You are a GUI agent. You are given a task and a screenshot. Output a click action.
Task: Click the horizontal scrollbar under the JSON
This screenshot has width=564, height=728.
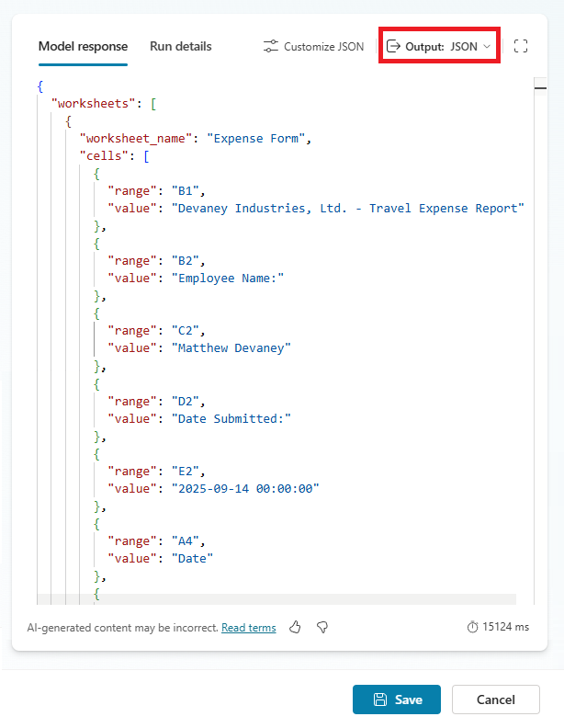(x=276, y=598)
